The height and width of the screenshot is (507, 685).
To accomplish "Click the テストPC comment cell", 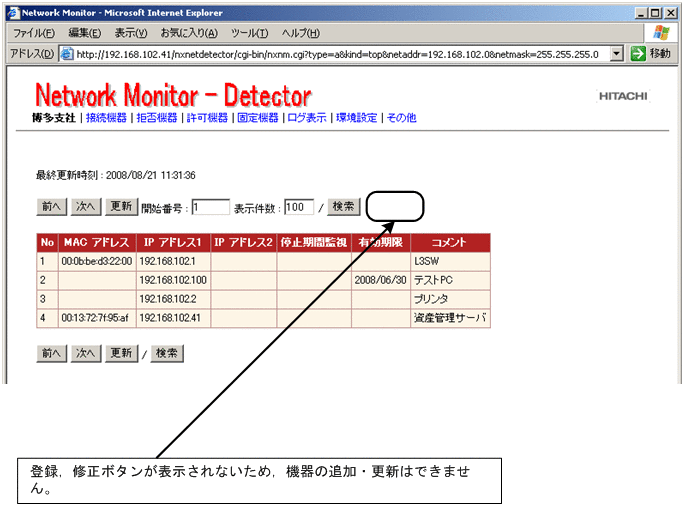I will tap(450, 280).
